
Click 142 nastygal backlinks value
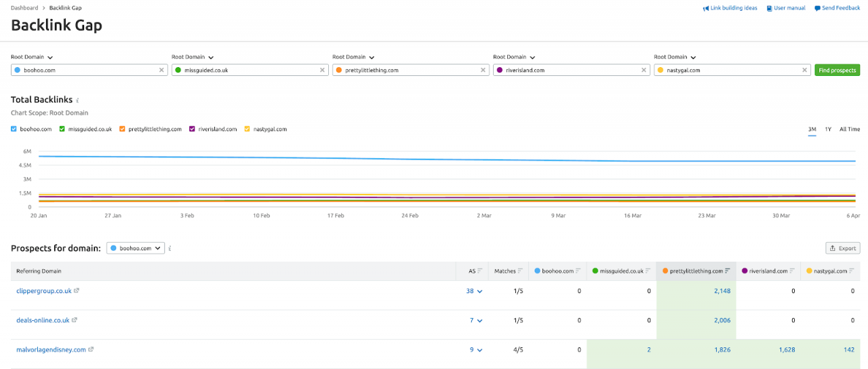[849, 350]
